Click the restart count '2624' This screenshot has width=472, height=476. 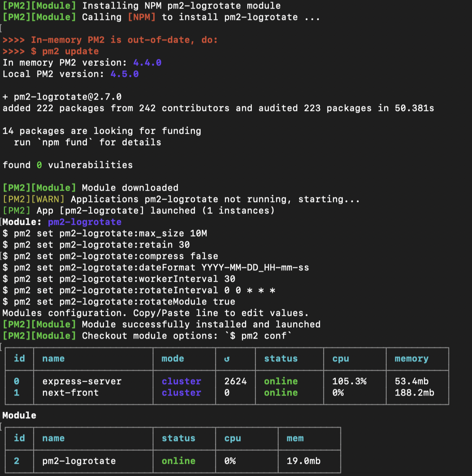pyautogui.click(x=236, y=381)
